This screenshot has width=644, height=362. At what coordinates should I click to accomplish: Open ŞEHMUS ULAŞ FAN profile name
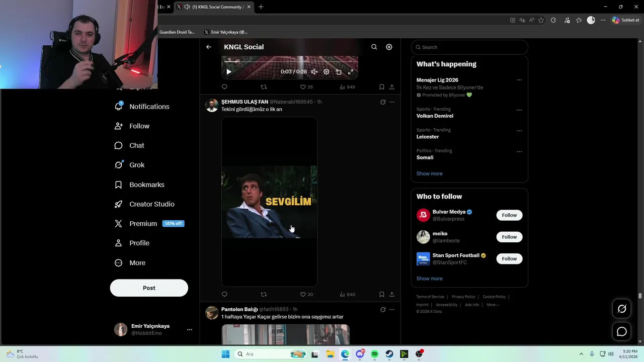coord(245,102)
